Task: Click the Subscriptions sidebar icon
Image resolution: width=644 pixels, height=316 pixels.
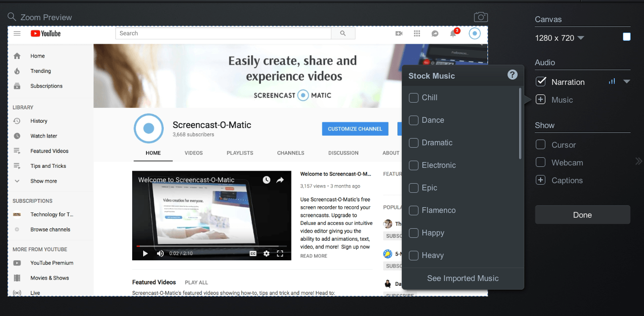Action: (17, 86)
